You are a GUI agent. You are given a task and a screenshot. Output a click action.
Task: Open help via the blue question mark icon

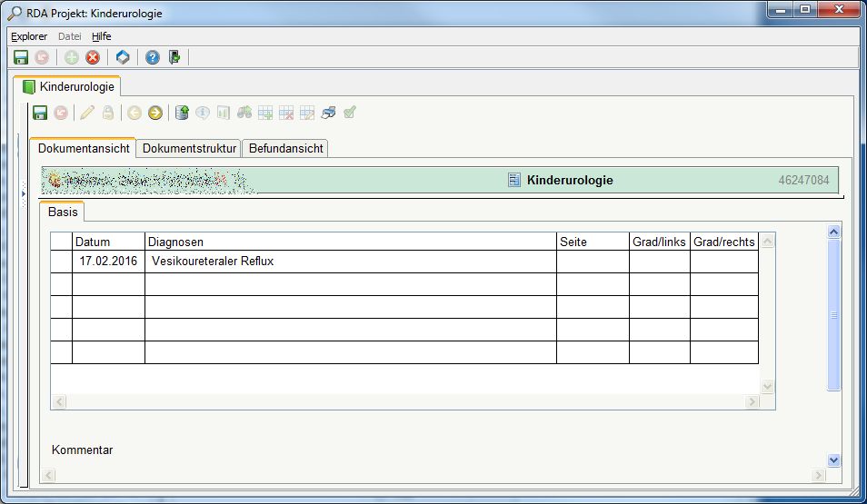pos(153,57)
